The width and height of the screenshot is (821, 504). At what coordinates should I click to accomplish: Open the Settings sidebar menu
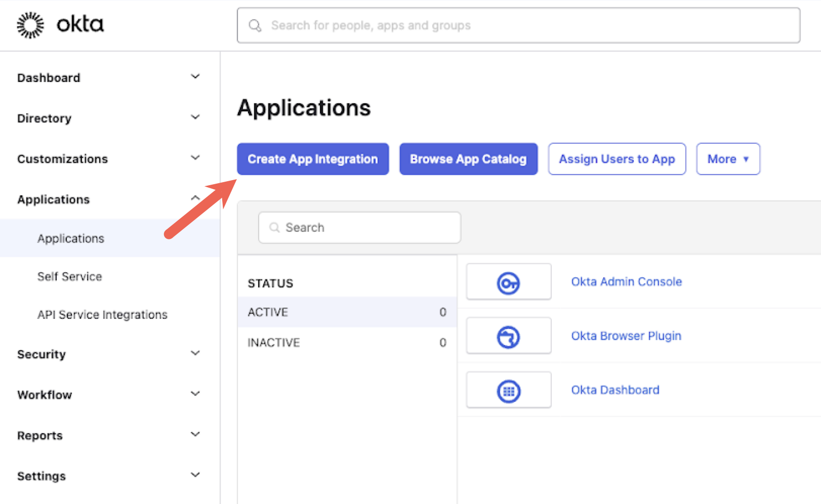[x=42, y=476]
